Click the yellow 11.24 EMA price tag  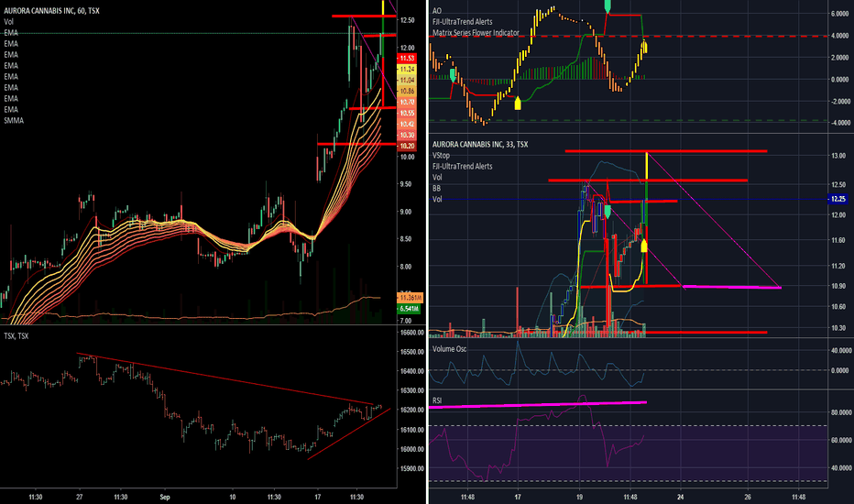tap(407, 70)
